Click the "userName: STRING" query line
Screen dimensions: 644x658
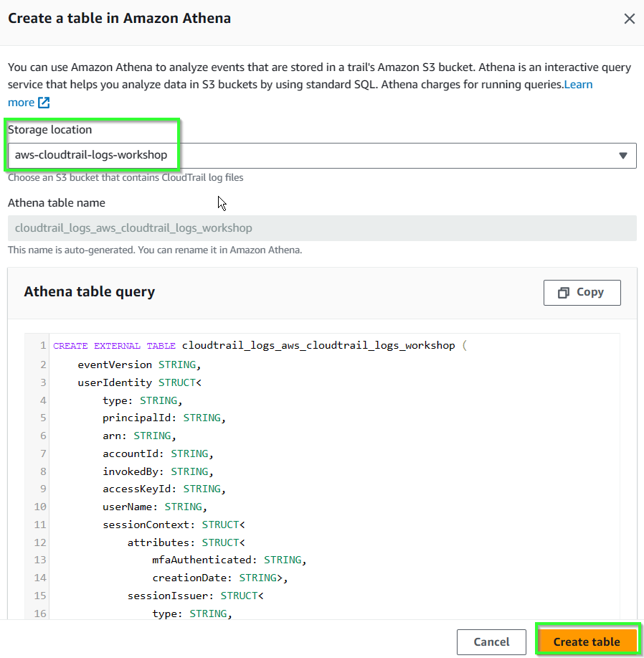(x=155, y=507)
